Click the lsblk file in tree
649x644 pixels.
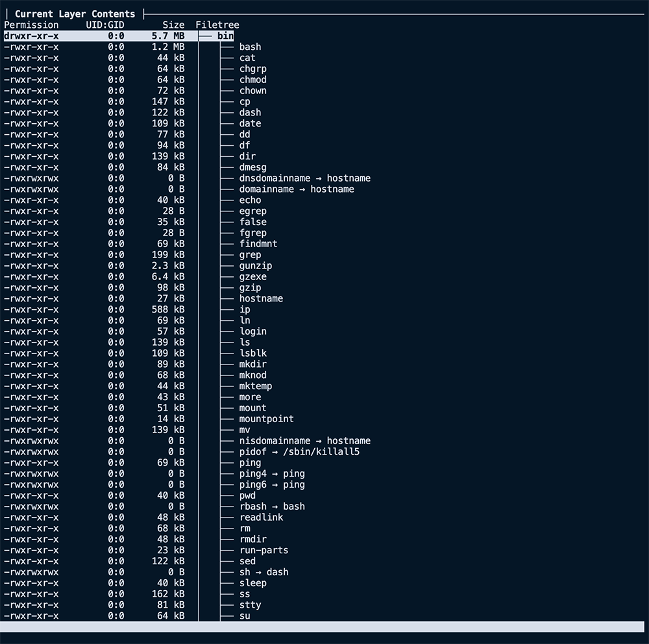(252, 353)
